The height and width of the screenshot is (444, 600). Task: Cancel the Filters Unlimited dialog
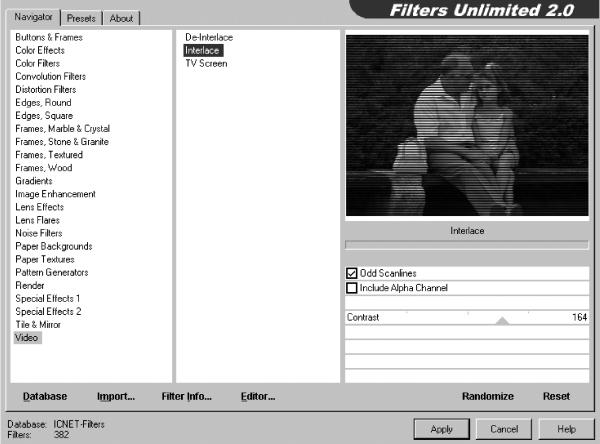504,429
